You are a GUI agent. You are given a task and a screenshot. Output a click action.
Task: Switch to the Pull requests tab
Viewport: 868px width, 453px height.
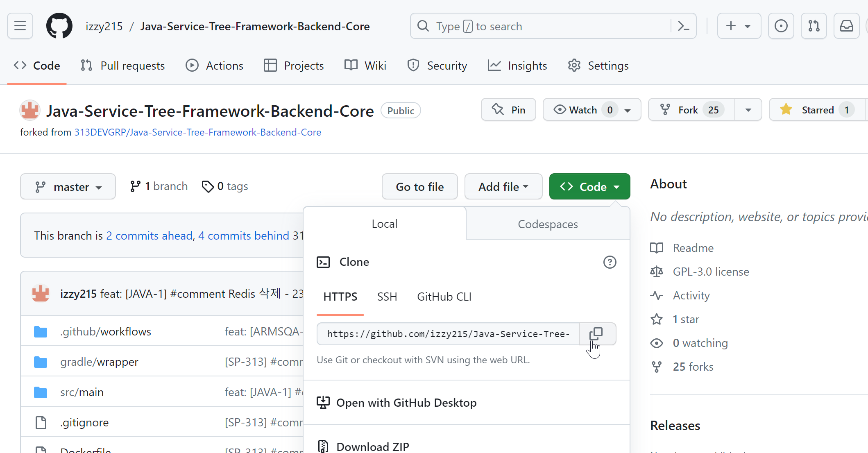122,66
